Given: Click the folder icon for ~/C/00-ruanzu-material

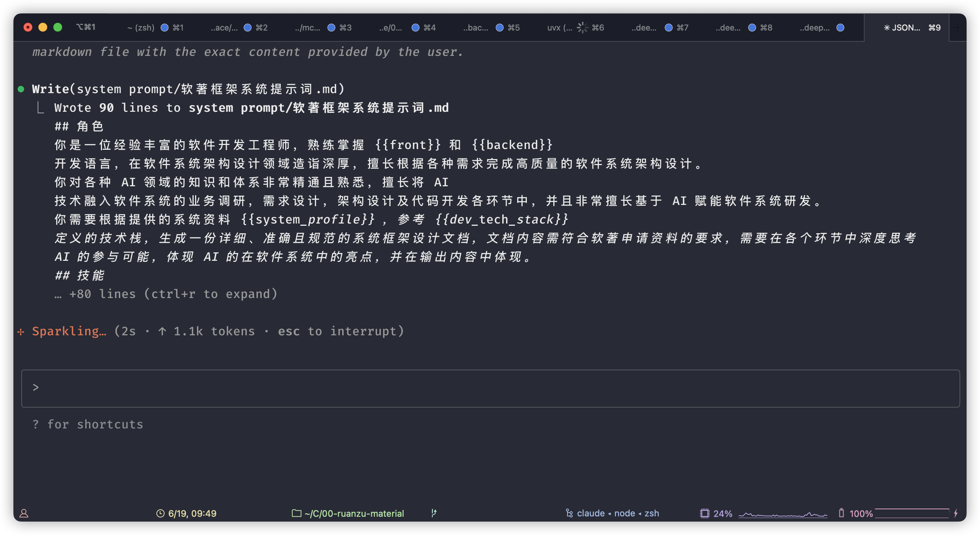Looking at the screenshot, I should coord(296,513).
